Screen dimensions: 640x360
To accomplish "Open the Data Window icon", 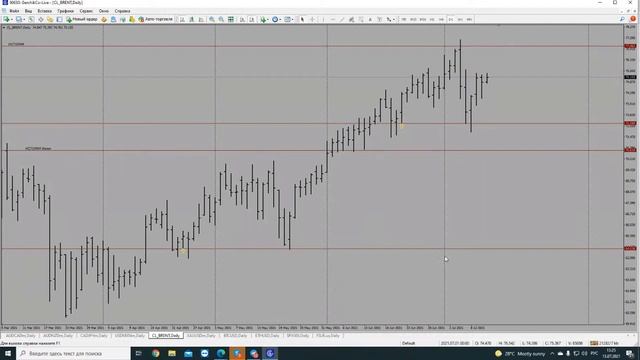I will point(40,19).
